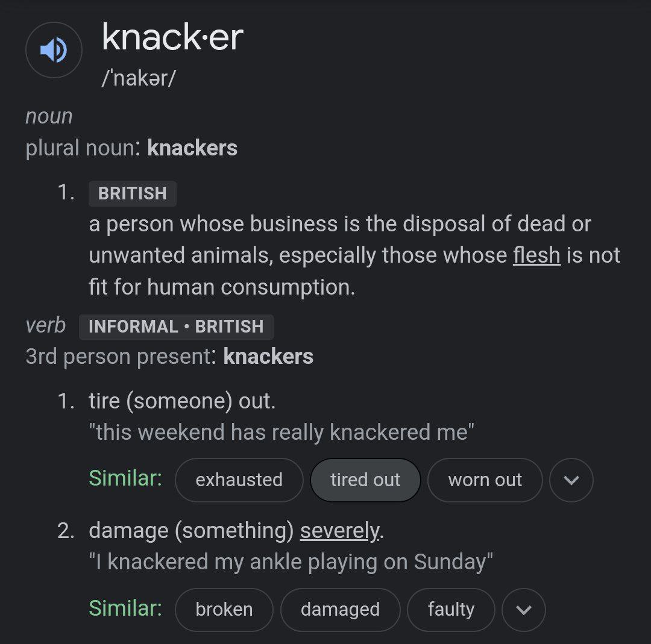Select the 'exhausted' similar word chip

(239, 480)
